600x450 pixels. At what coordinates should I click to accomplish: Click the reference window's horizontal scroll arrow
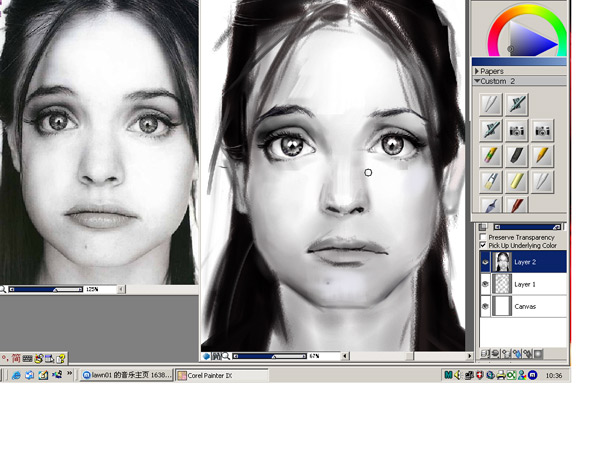121,290
